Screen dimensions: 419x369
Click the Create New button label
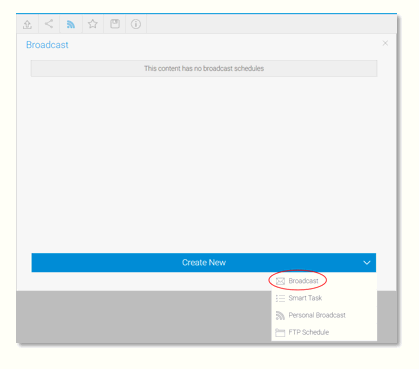pyautogui.click(x=204, y=263)
